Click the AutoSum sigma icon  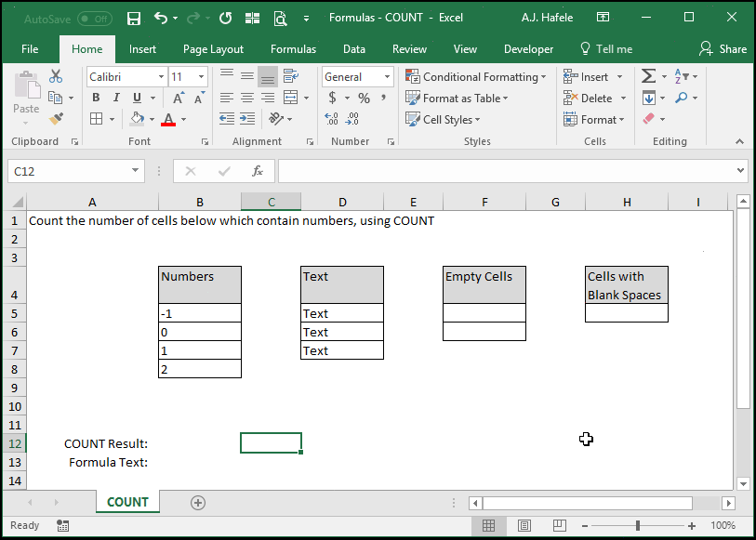[648, 76]
